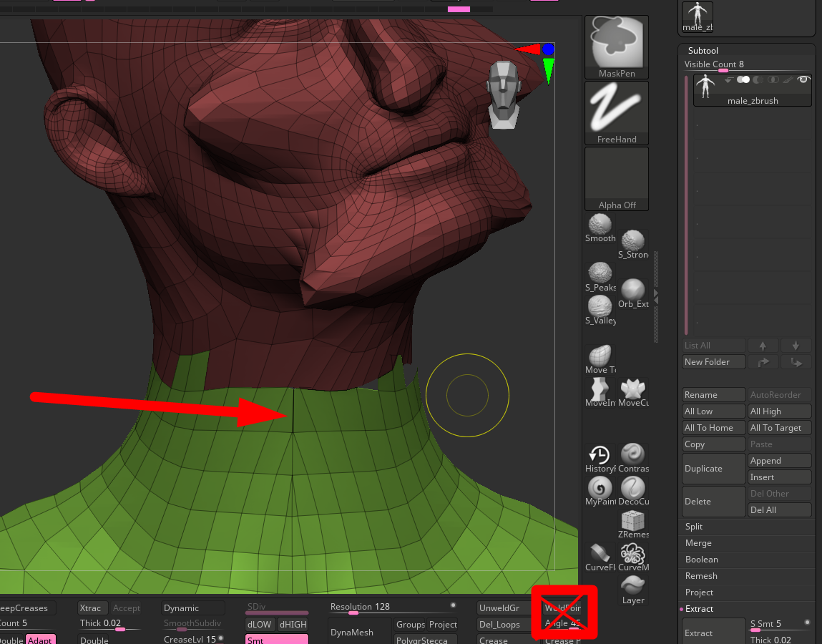Click the Extract button
The image size is (822, 644).
[x=713, y=631]
